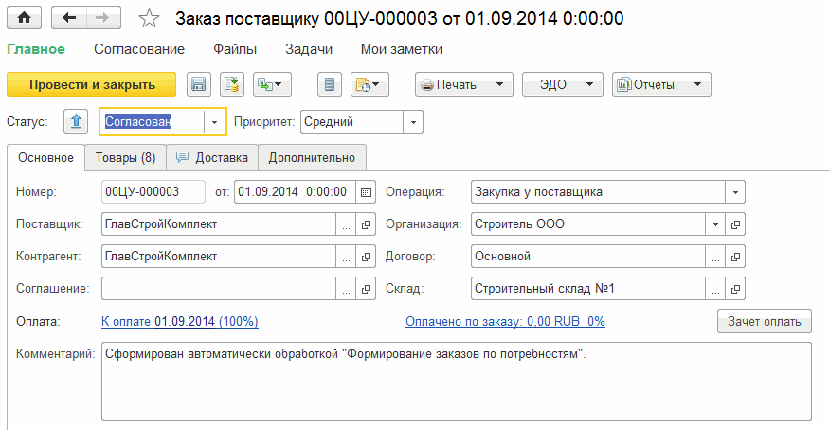Open the calendar picker for order date
830x430 pixels.
point(365,192)
